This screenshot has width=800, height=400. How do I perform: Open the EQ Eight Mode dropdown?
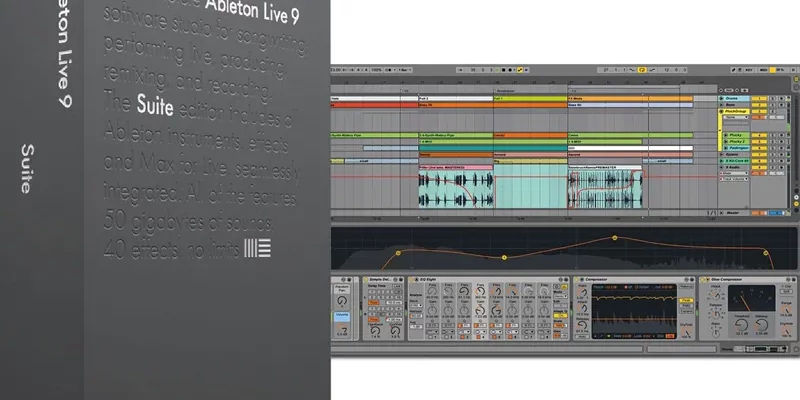pyautogui.click(x=560, y=296)
